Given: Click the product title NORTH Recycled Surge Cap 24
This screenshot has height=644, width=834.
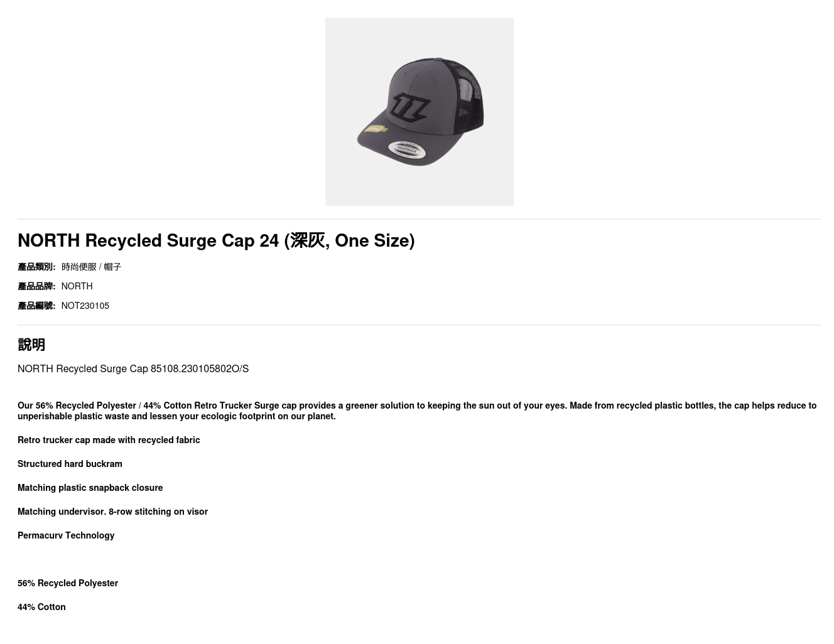Looking at the screenshot, I should 216,240.
